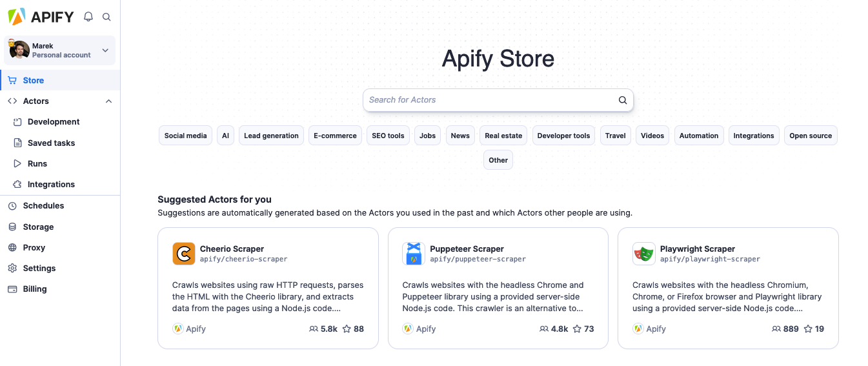Screen dimensions: 868x366
Task: Click Apify author in Cheerio Scraper card
Action: [x=189, y=329]
